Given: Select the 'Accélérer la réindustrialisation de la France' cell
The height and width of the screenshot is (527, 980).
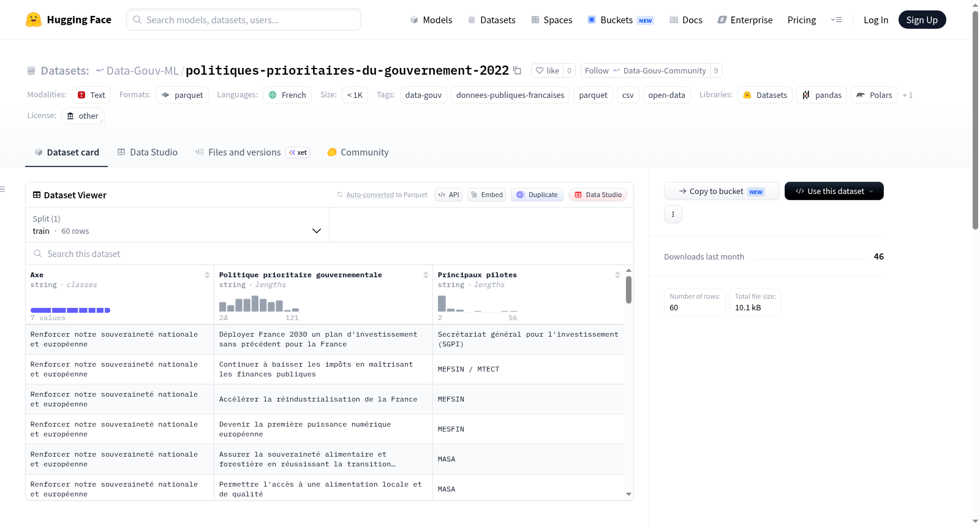Looking at the screenshot, I should pyautogui.click(x=323, y=399).
